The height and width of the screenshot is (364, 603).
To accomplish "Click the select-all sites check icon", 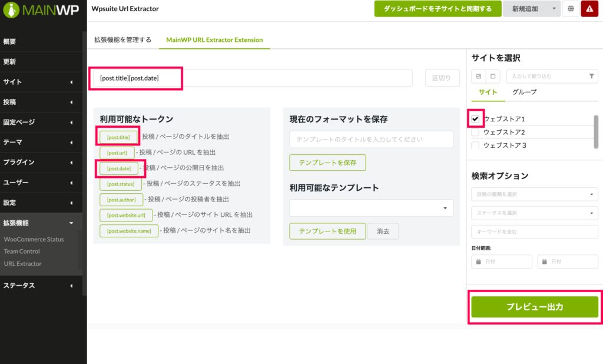I will [479, 76].
